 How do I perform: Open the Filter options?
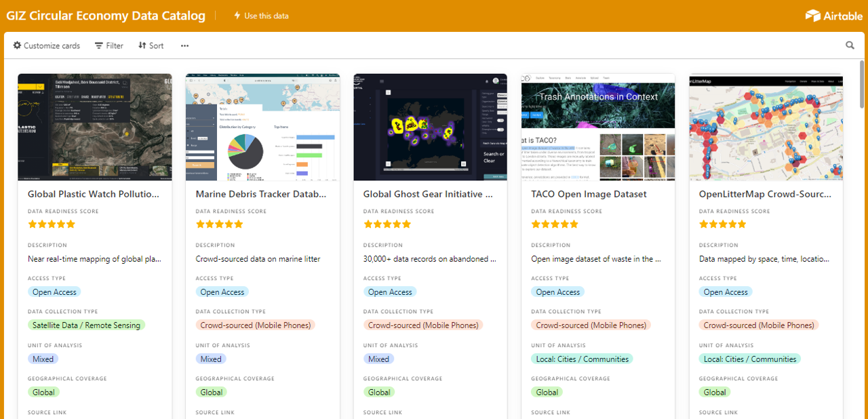[108, 45]
